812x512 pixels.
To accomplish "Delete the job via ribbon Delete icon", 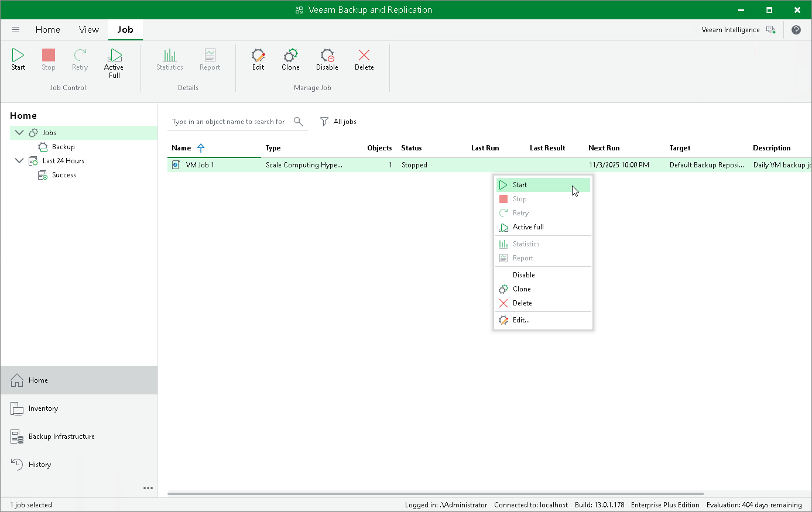I will (x=364, y=60).
